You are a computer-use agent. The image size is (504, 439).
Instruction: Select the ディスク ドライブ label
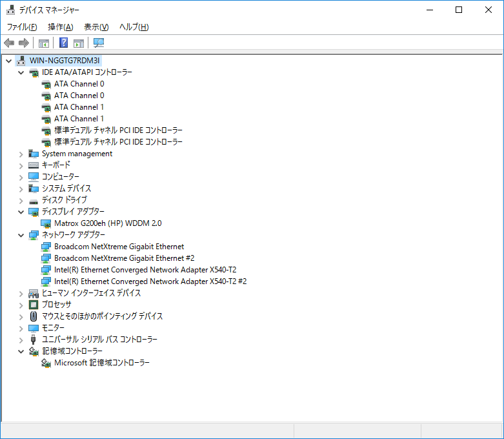[x=65, y=200]
